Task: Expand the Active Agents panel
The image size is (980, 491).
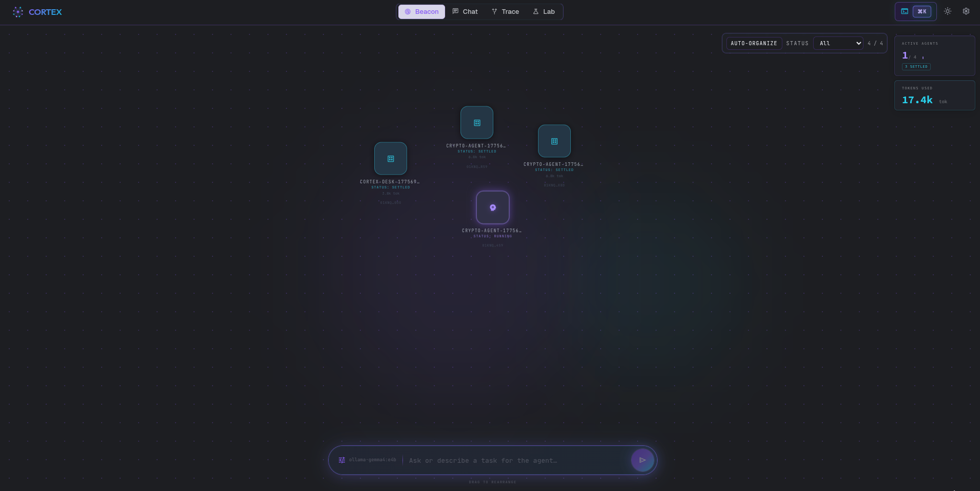Action: 934,55
